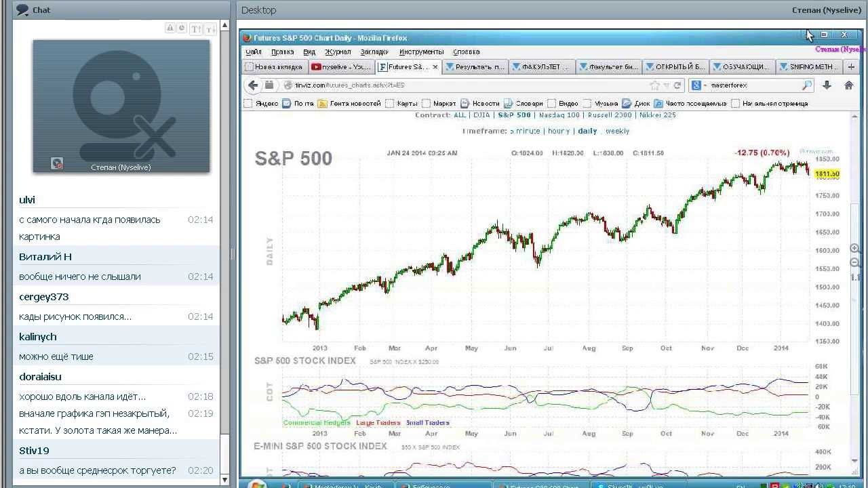The image size is (868, 488).
Task: Select the Nikkei 225 contract link
Action: coord(657,115)
